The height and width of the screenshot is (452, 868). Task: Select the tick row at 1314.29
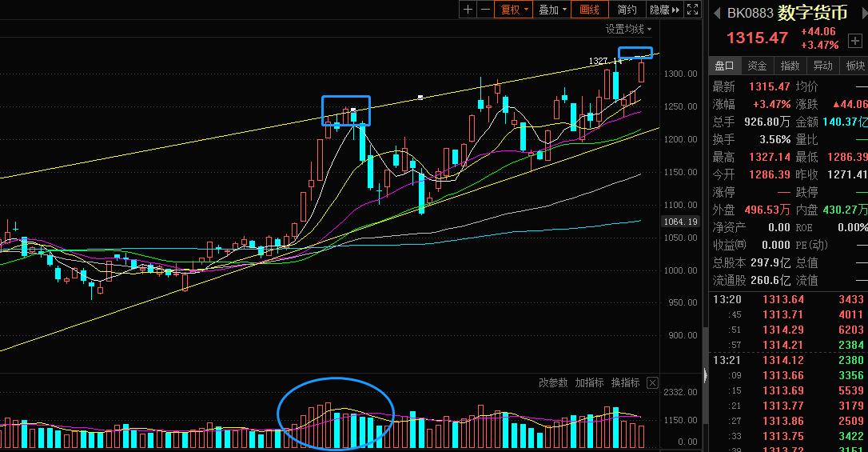(788, 330)
